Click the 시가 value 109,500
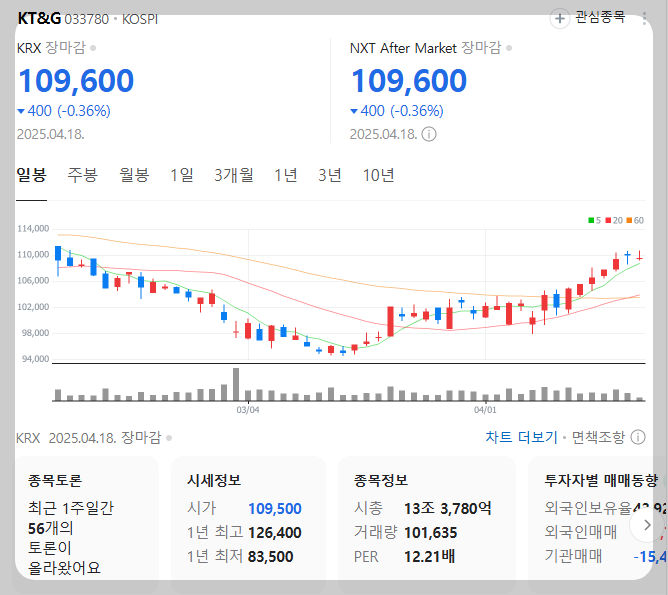 (x=275, y=509)
